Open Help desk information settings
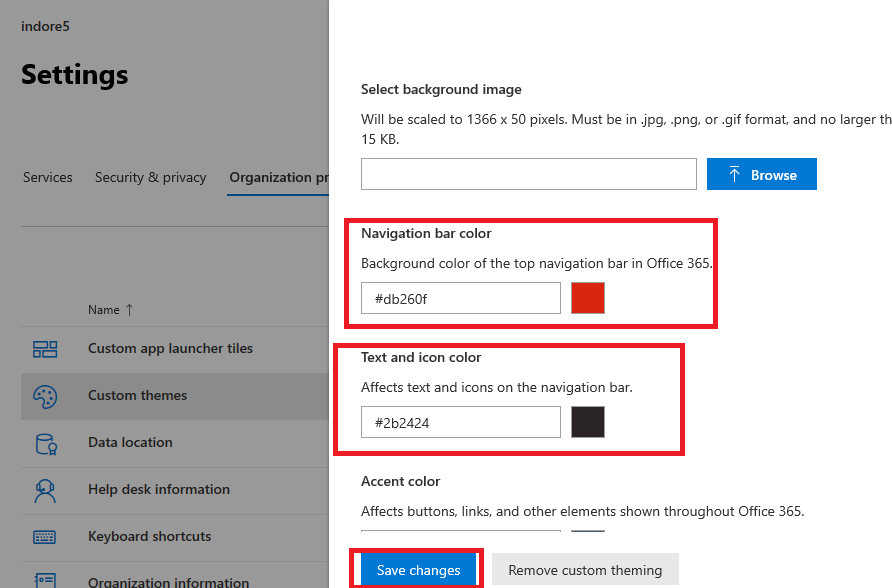Viewport: 892px width, 588px height. (159, 490)
